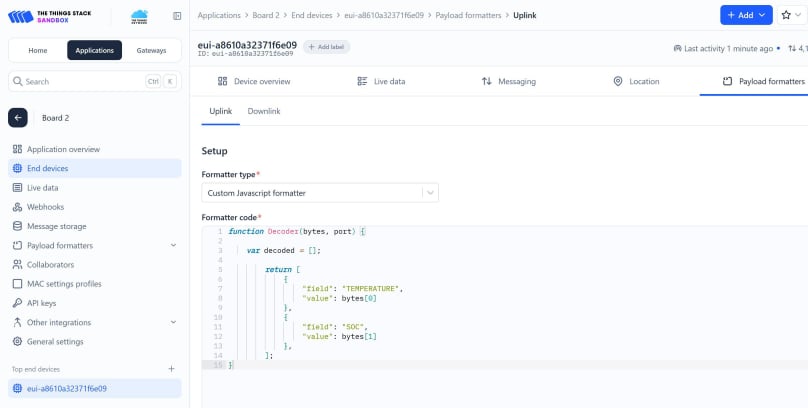Click the Message storage database icon
This screenshot has width=808, height=408.
point(18,226)
